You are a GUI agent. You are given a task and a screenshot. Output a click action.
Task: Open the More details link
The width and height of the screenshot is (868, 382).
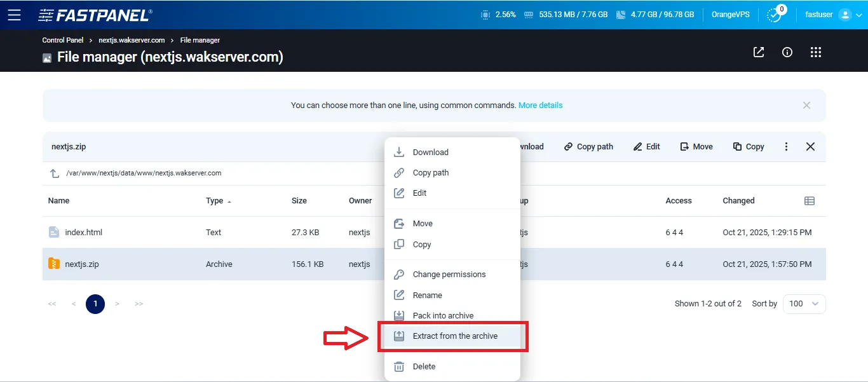point(540,106)
